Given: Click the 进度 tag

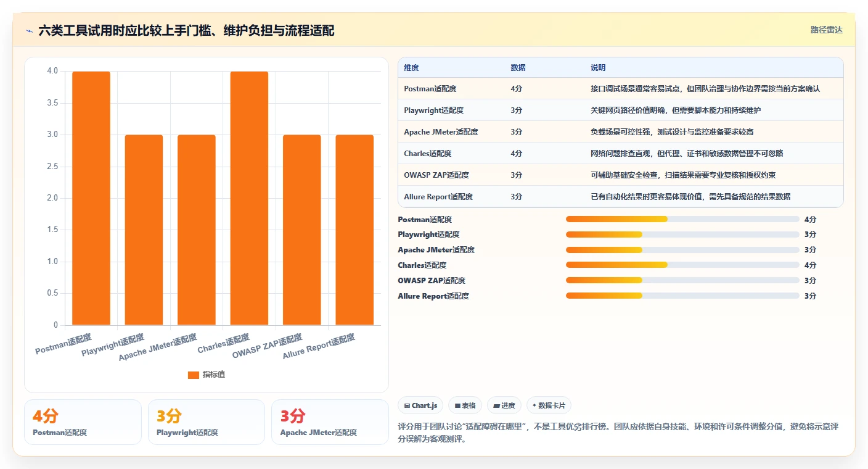Looking at the screenshot, I should coord(504,405).
